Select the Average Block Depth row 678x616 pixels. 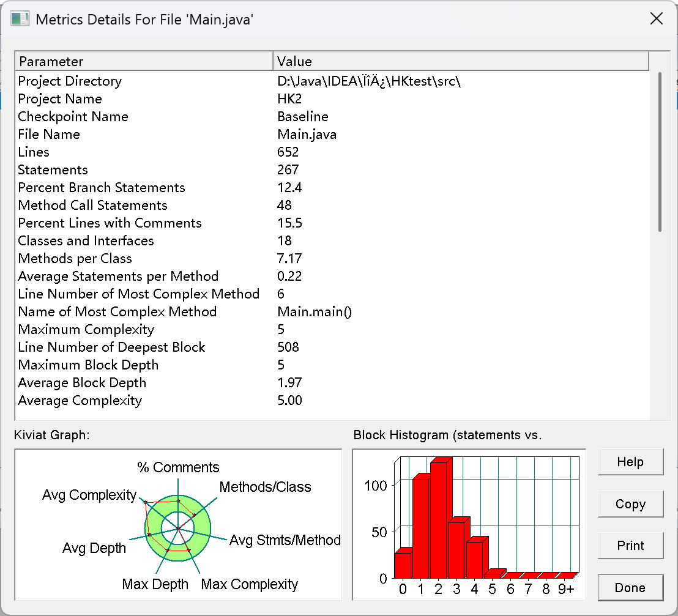(332, 382)
